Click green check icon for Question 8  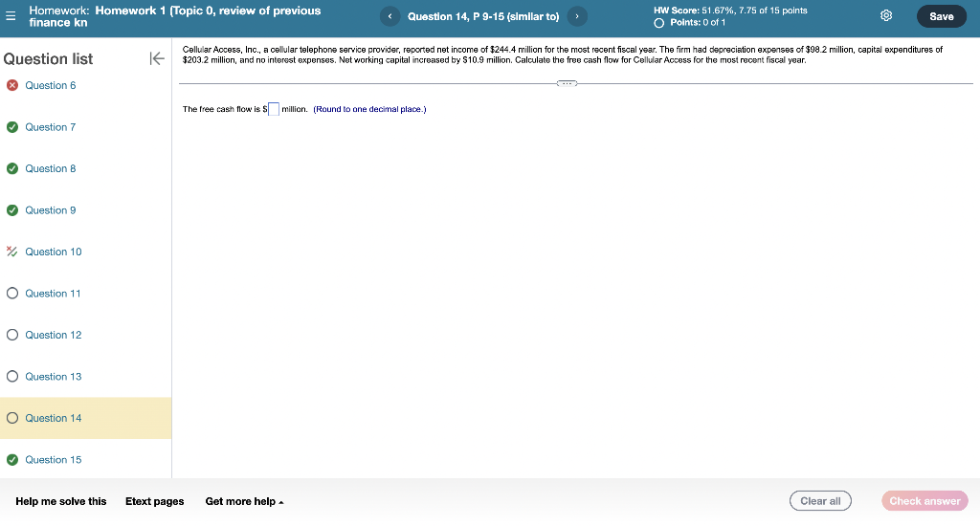tap(12, 168)
